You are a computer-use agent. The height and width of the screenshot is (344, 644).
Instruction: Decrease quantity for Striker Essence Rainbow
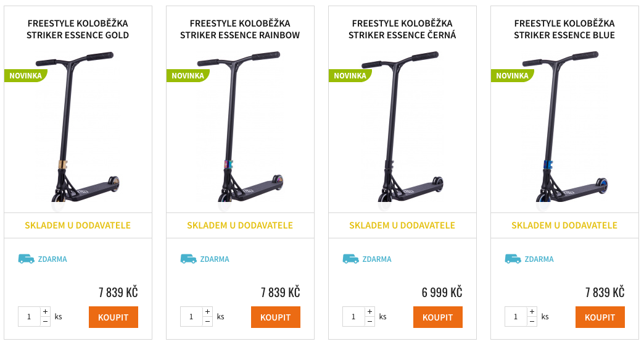pyautogui.click(x=208, y=321)
